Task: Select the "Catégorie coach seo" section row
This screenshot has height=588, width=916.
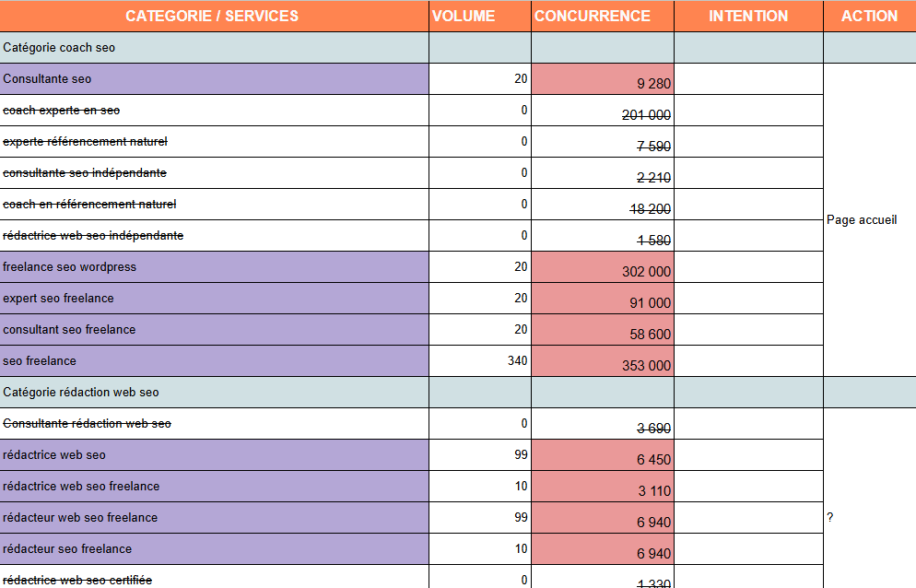Action: (214, 48)
